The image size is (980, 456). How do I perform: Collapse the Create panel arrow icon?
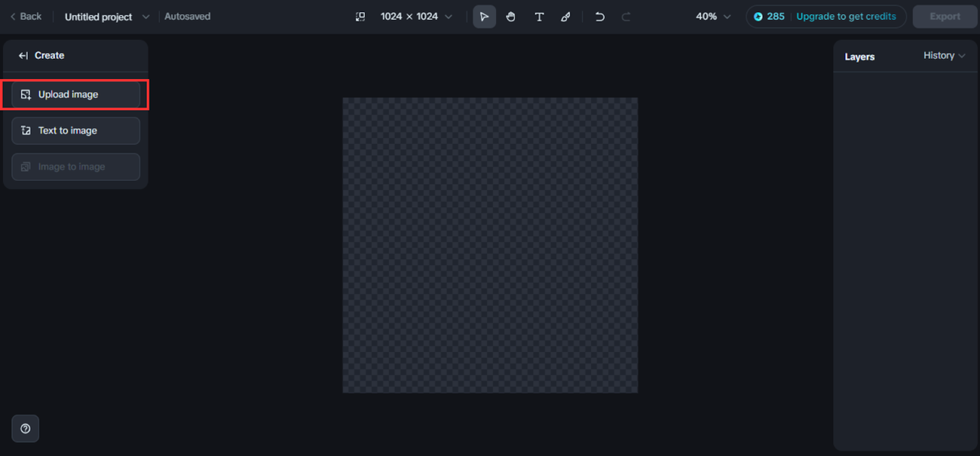tap(23, 55)
